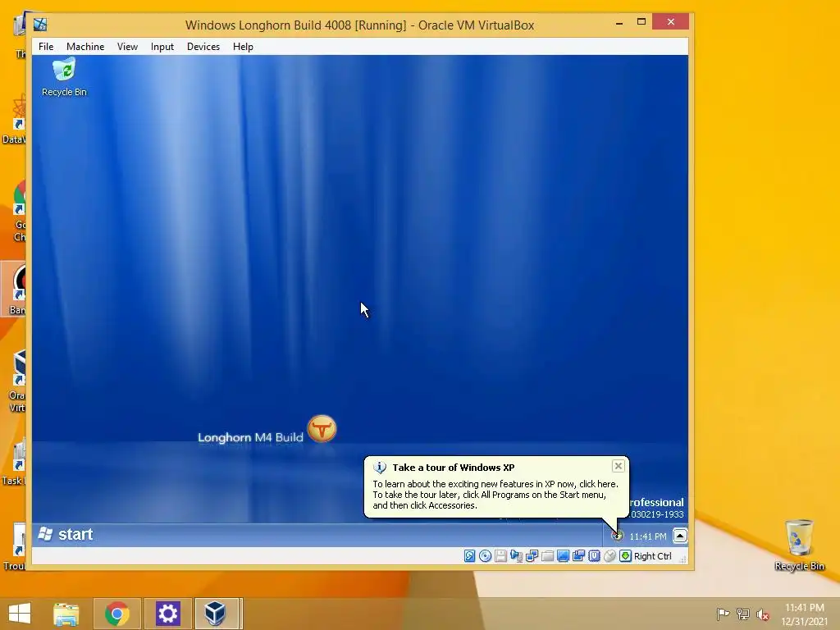
Task: Open the Windows Start button on host
Action: click(x=20, y=614)
